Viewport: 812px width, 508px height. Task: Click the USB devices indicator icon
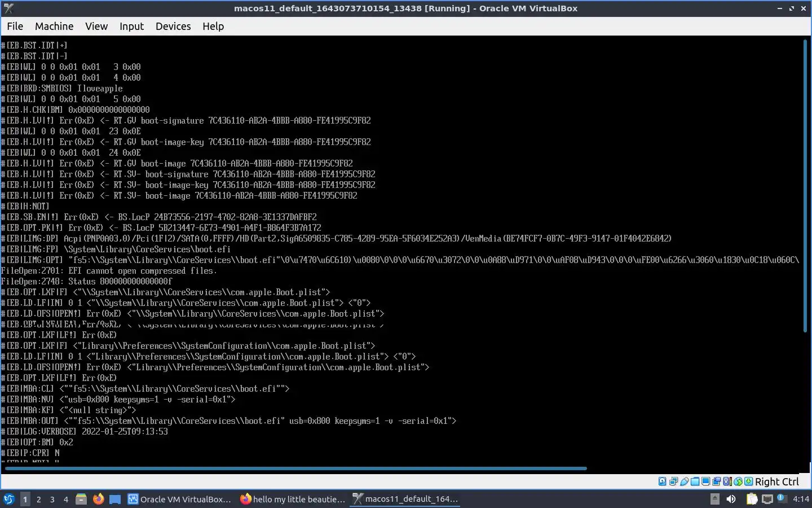(x=684, y=481)
